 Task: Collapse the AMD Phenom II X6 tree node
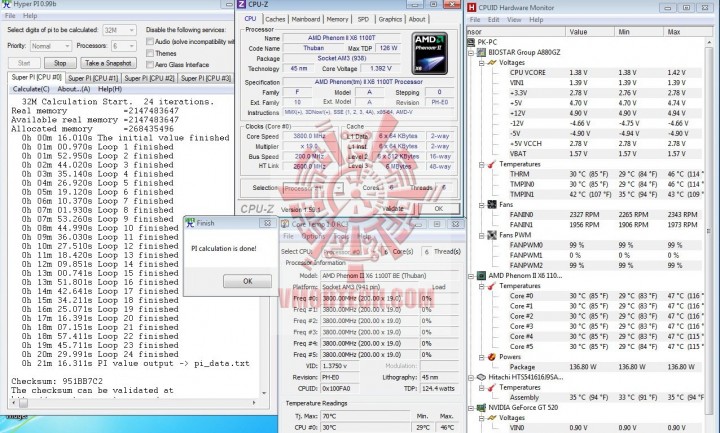(471, 276)
